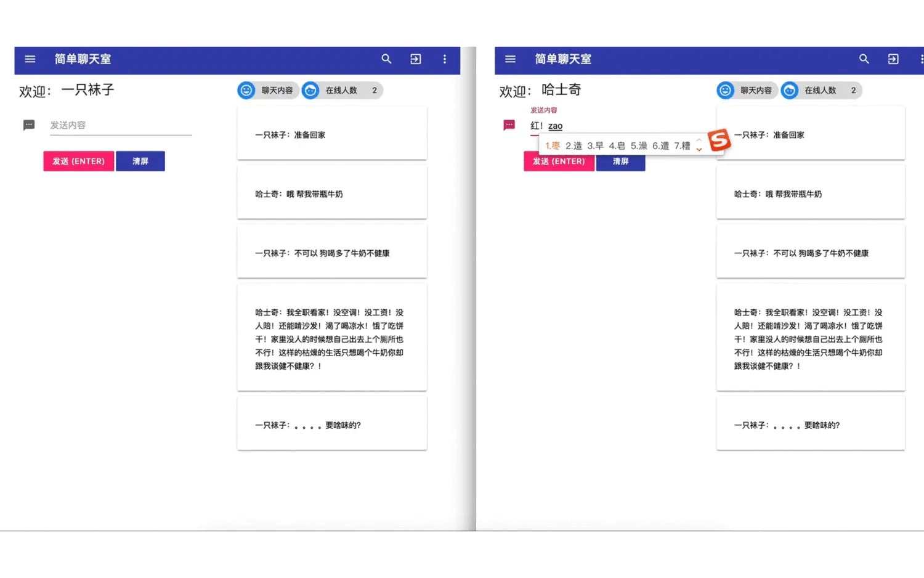Click message 不可以 狗喝多了牛奶不健康 in right window

point(811,251)
